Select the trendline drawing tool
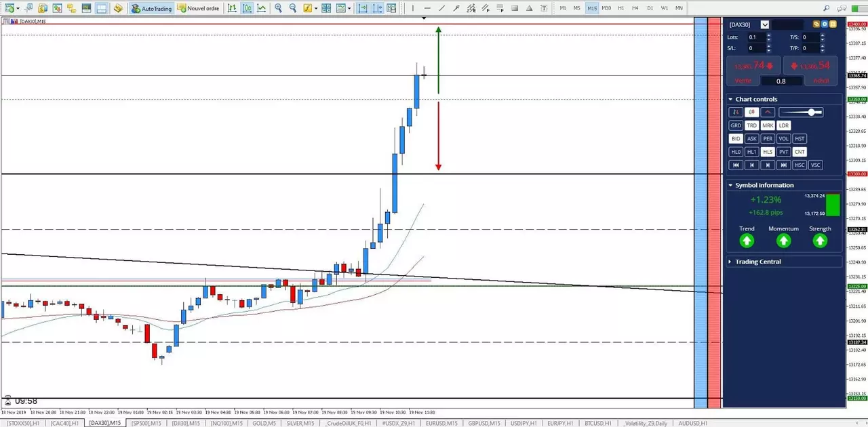The width and height of the screenshot is (868, 427). pyautogui.click(x=441, y=8)
